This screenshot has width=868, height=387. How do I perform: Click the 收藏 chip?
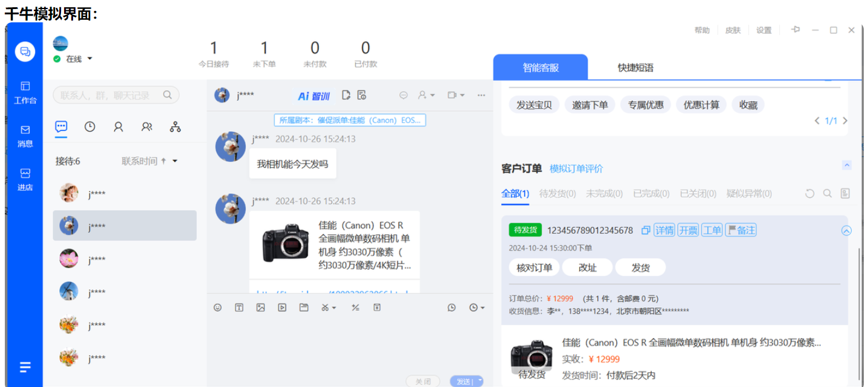pos(748,104)
